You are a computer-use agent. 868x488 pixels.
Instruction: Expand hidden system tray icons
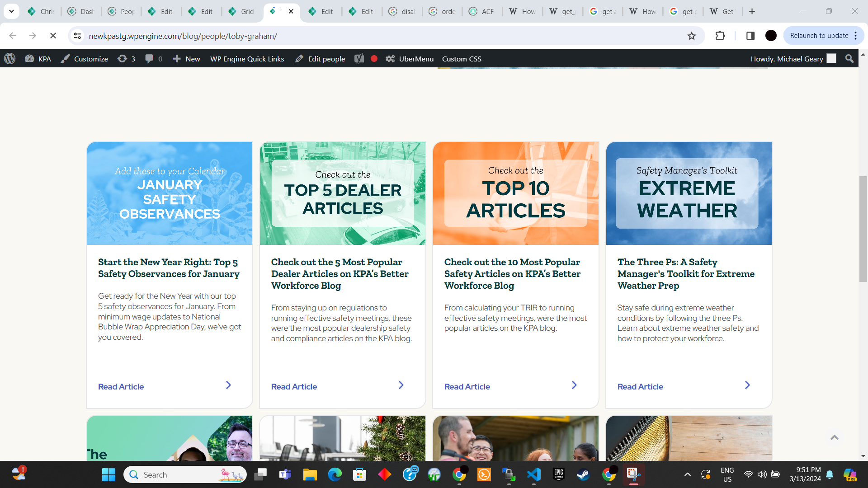[688, 474]
